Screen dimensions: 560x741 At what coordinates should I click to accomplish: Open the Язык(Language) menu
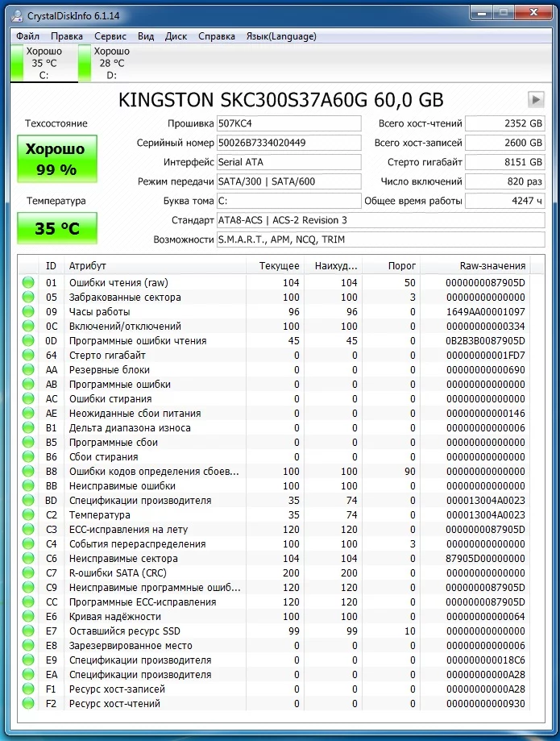point(281,36)
